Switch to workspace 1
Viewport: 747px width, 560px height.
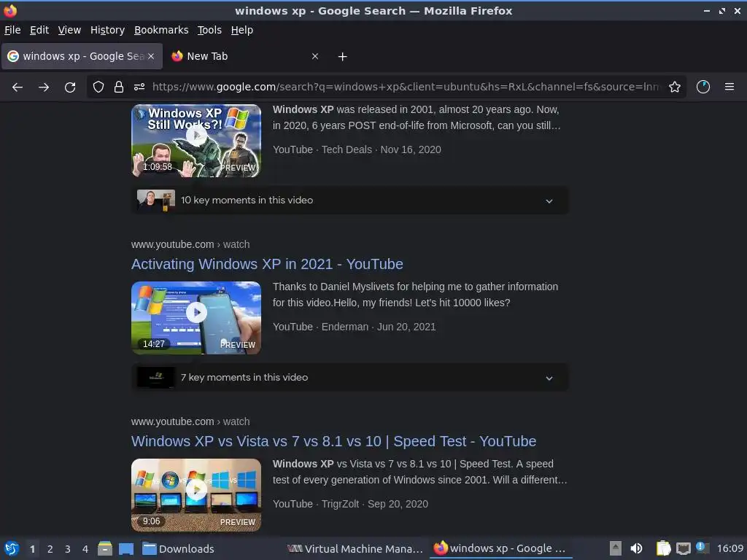point(32,549)
